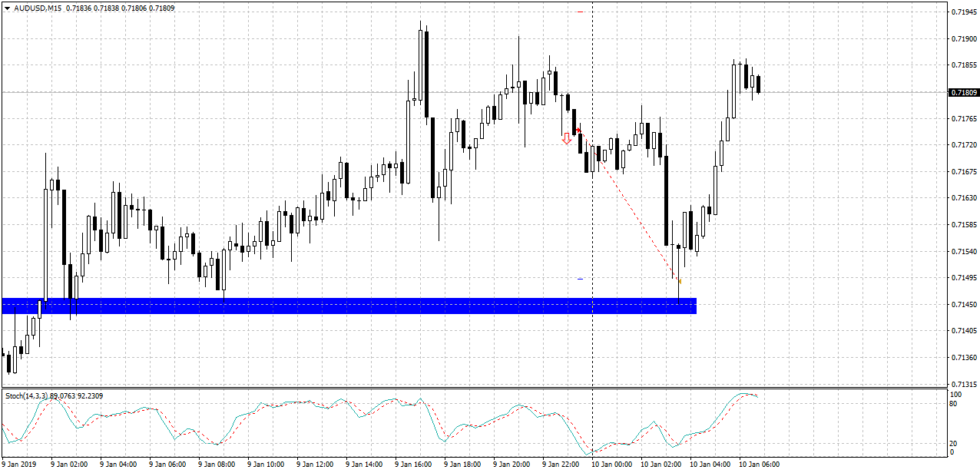Click the red sell arrow marker
Viewport: 980px width, 473px height.
567,139
